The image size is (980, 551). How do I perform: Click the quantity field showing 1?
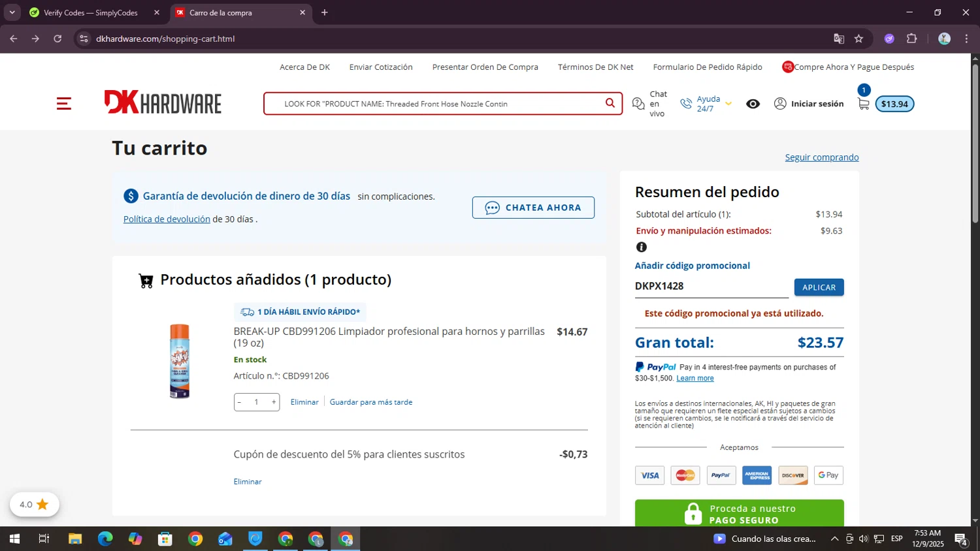click(256, 402)
